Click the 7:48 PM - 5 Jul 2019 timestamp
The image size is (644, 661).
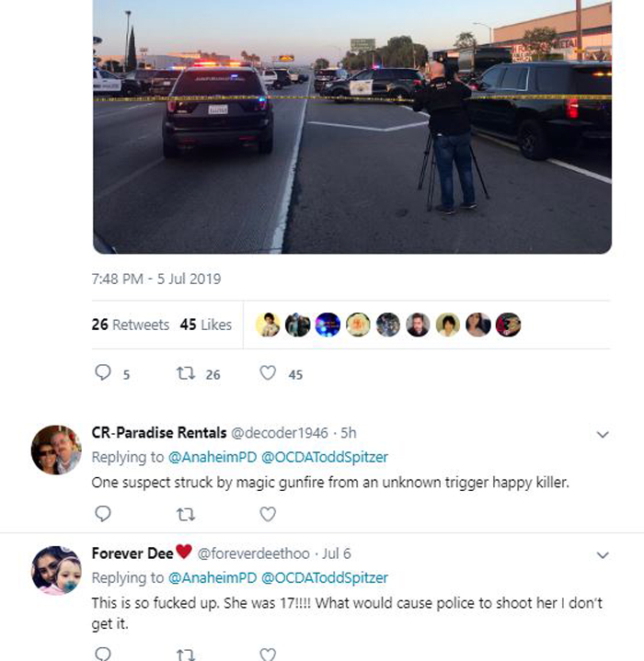coord(156,279)
